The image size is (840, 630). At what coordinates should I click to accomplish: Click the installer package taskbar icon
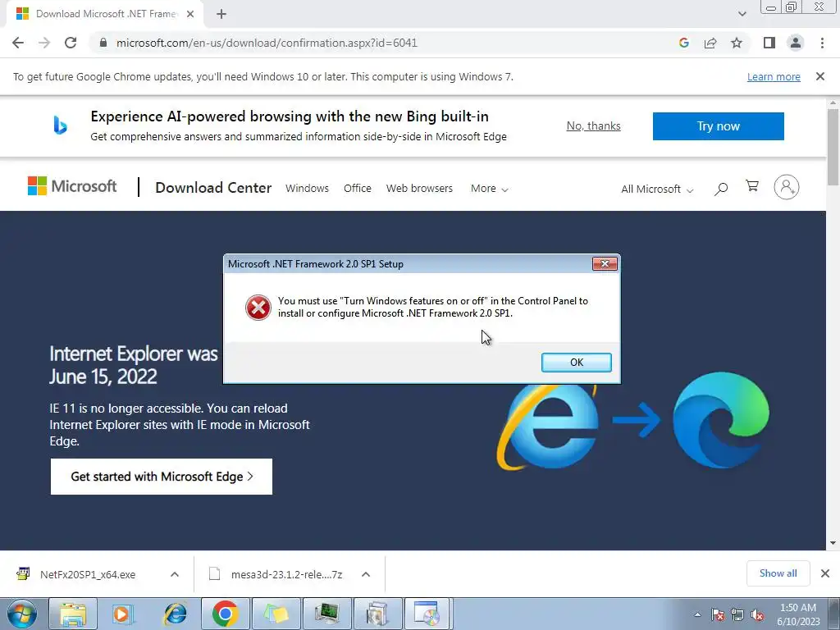[x=377, y=614]
